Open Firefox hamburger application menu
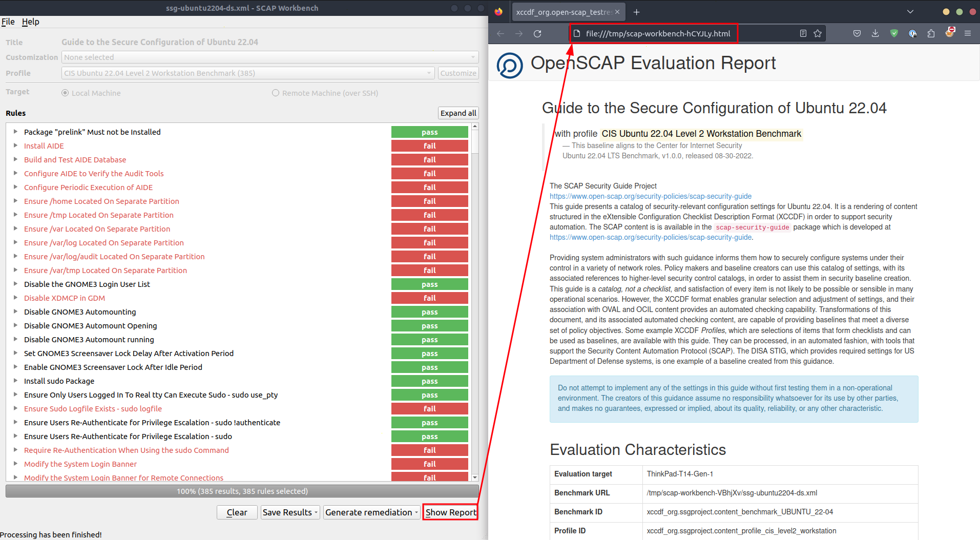980x540 pixels. tap(967, 34)
